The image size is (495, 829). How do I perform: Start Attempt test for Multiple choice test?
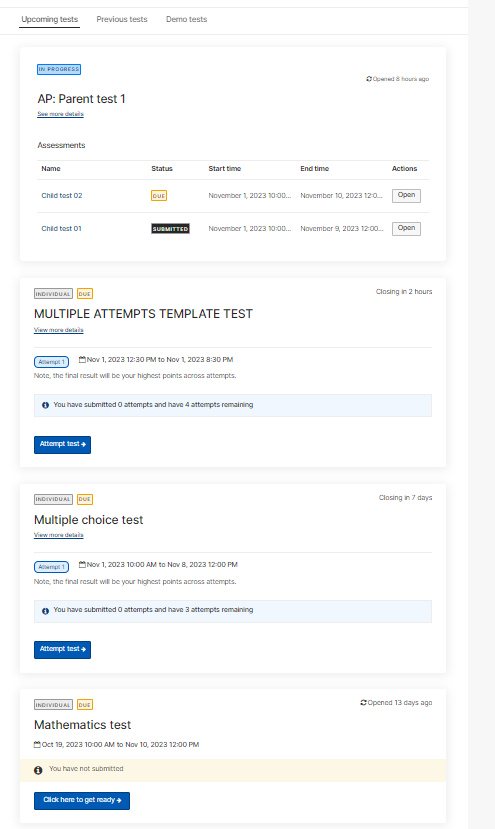coord(62,650)
